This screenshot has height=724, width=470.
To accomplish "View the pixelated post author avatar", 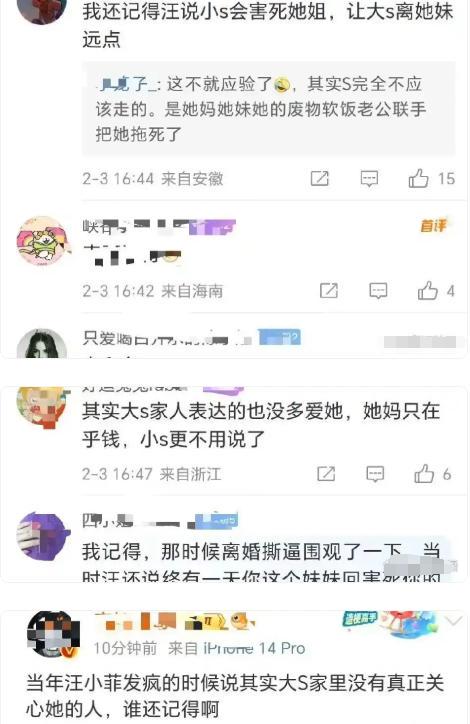I will coord(53,635).
